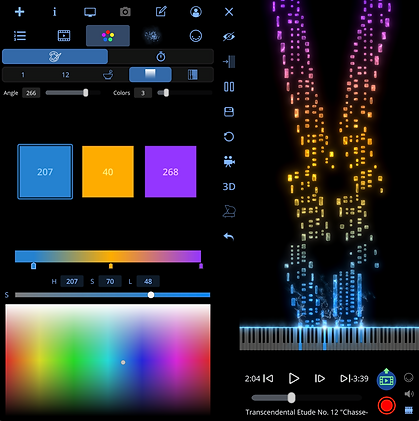419x421 pixels.
Task: Close the settings panel with X
Action: (x=229, y=12)
